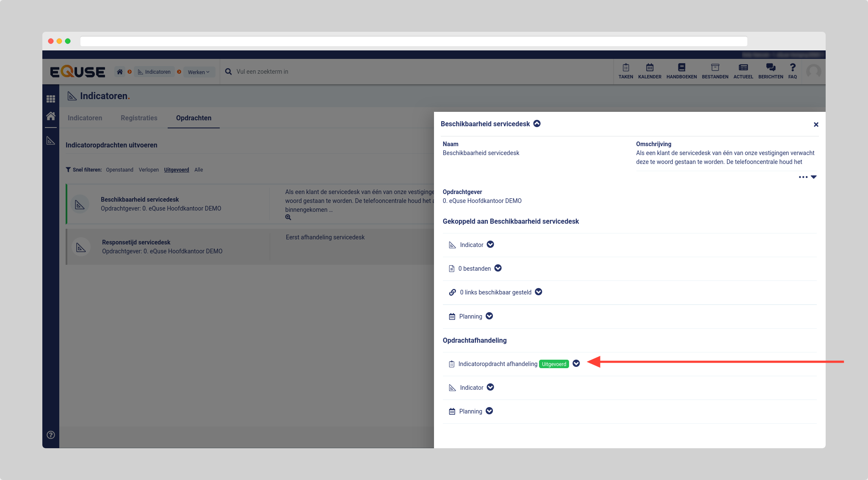Click the filter funnel icon
This screenshot has height=480, width=868.
(68, 169)
